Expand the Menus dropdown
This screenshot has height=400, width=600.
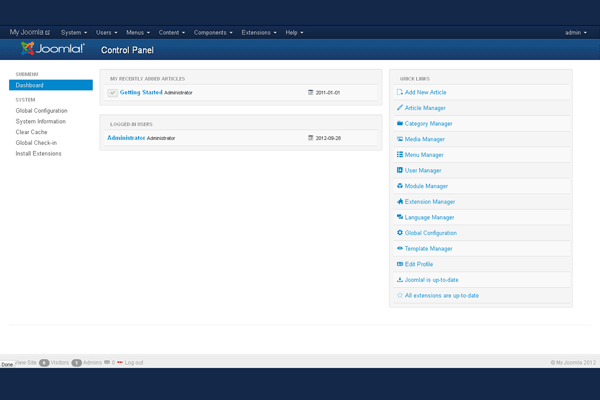click(x=138, y=33)
